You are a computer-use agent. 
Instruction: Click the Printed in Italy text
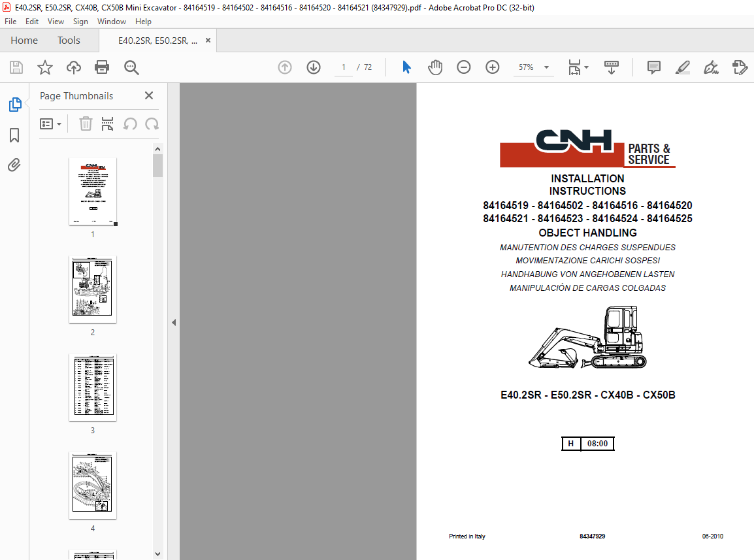[467, 536]
